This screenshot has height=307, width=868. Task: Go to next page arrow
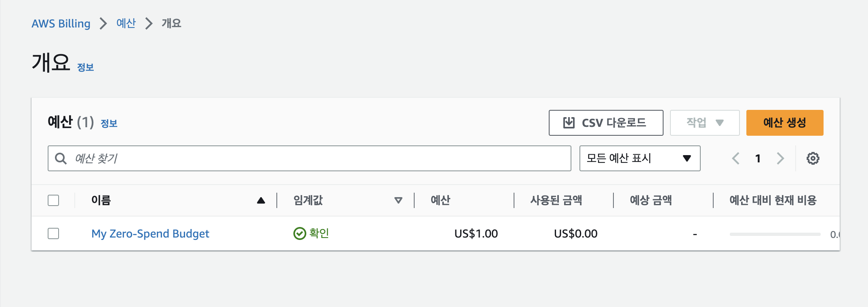[x=780, y=158]
